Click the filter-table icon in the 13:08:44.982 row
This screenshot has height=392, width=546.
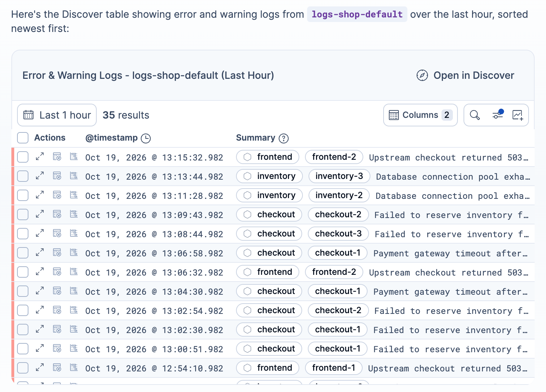point(57,233)
